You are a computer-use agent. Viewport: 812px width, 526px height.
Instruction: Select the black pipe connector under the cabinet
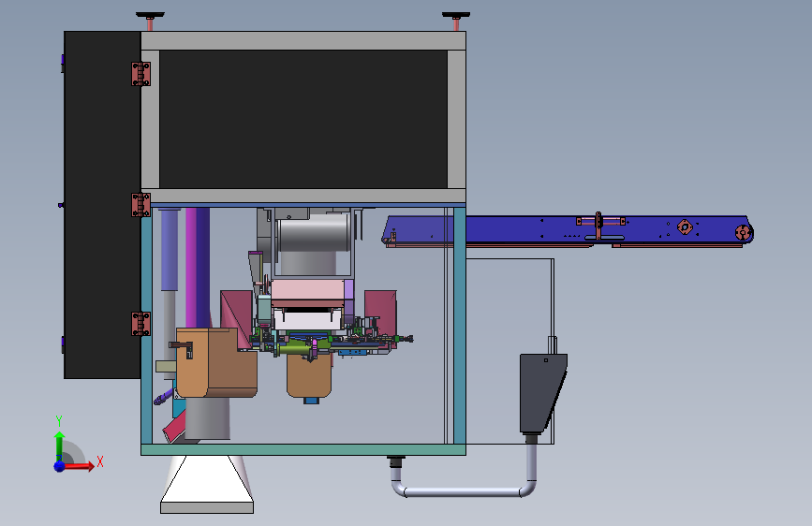coord(395,460)
